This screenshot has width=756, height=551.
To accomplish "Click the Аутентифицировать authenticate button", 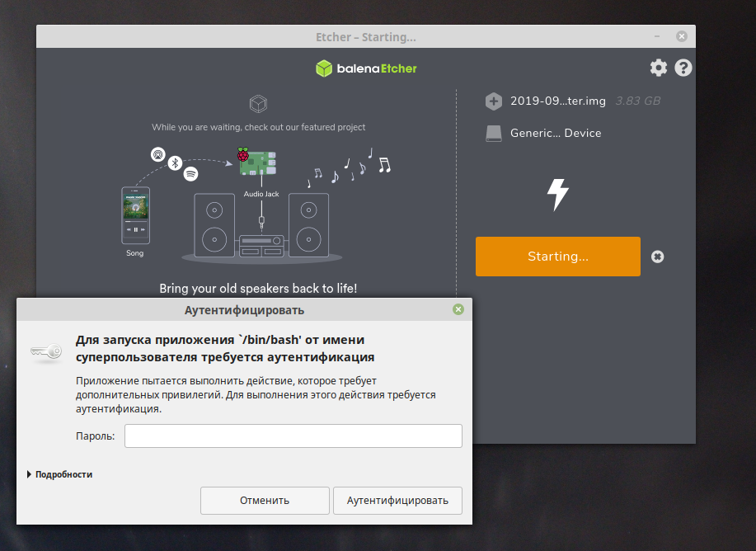I will pos(397,501).
